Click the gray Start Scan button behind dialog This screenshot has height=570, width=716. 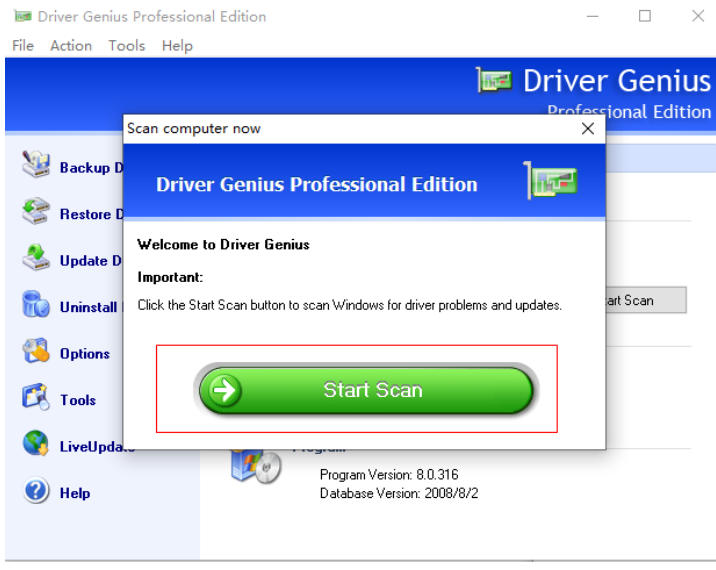[646, 300]
